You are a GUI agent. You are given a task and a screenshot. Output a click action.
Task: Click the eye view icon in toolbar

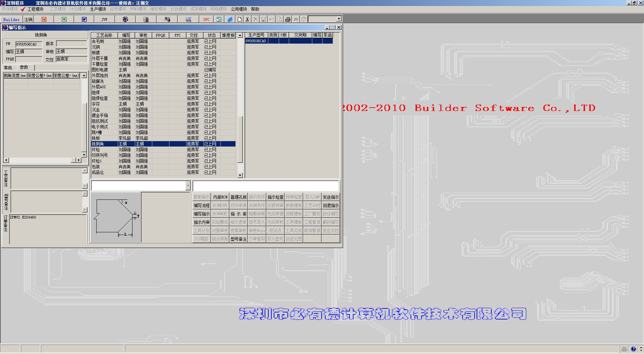tap(125, 19)
